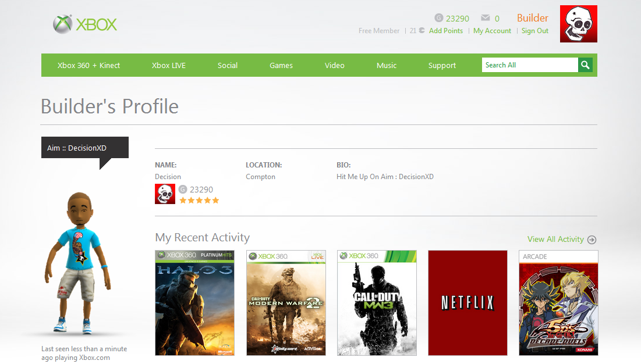Open the Video menu

335,65
